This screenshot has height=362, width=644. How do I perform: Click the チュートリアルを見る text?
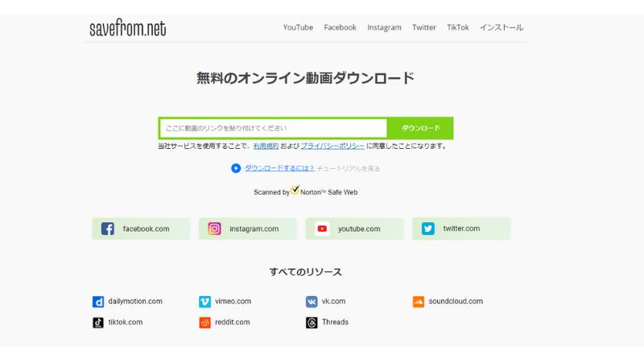pyautogui.click(x=349, y=169)
